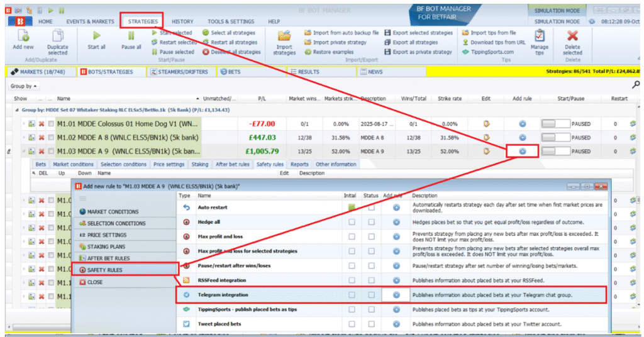
Task: Toggle Start/Pause switch for M1.01 MDDE Colossus
Action: [555, 124]
